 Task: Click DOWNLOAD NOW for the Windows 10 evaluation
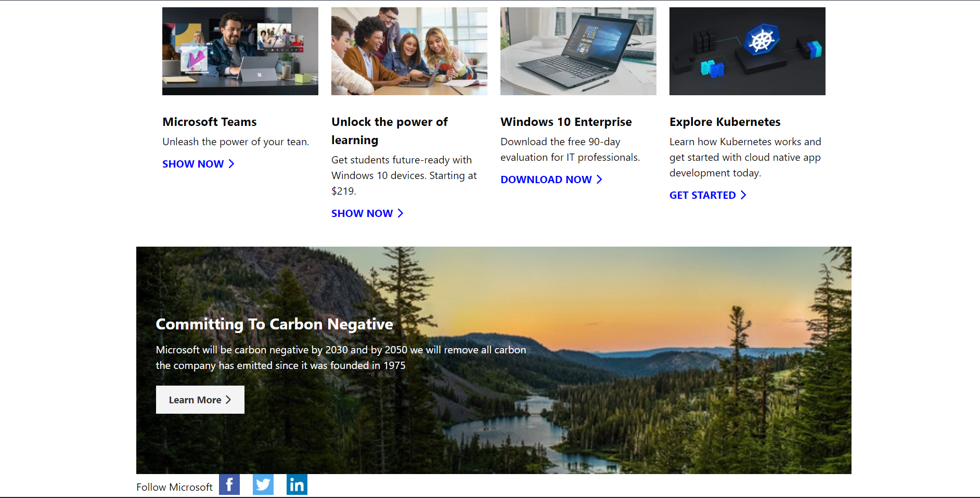546,180
